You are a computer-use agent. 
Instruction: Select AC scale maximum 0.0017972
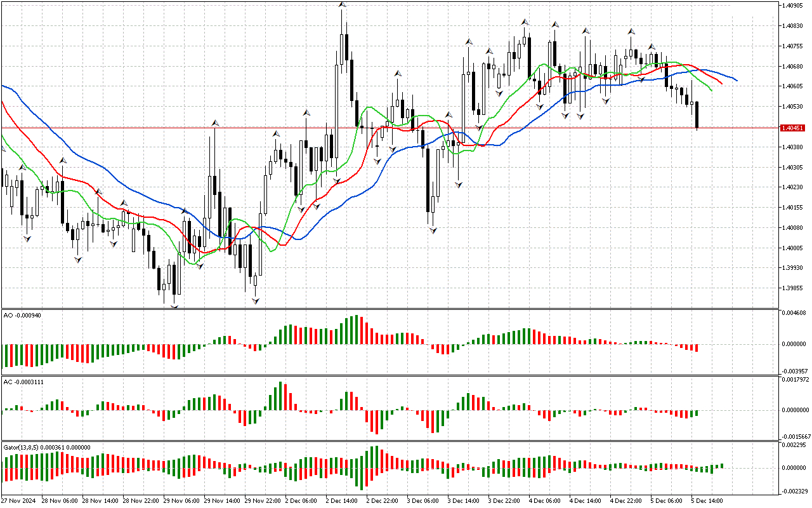click(x=796, y=380)
